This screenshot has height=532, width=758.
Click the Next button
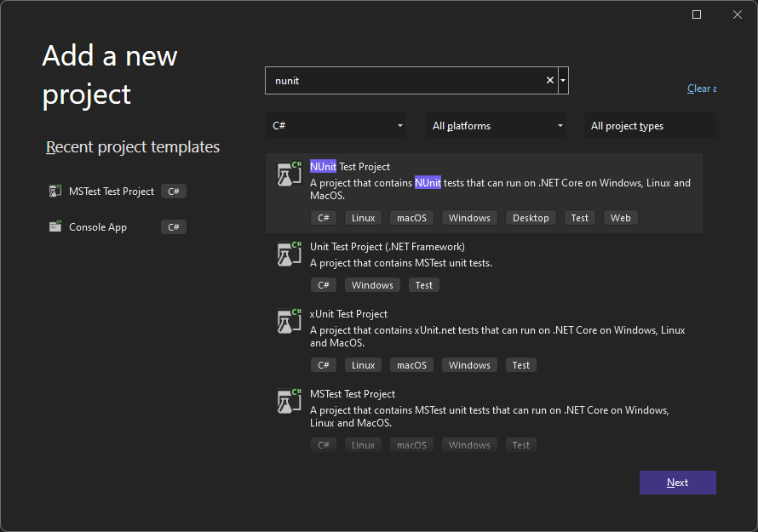tap(677, 483)
